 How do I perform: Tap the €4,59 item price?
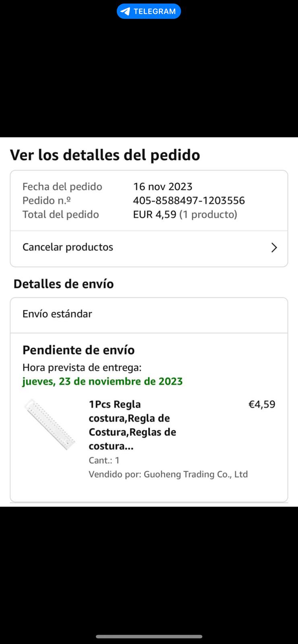tap(262, 405)
